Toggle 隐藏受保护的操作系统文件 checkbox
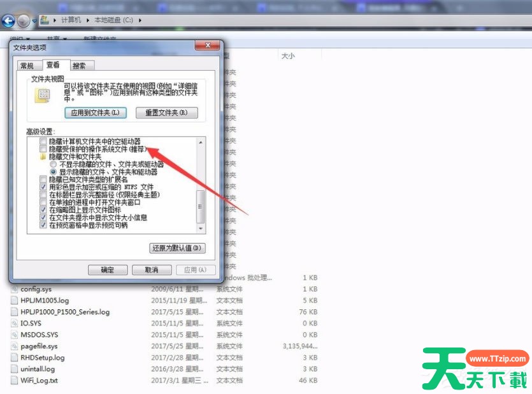This screenshot has height=394, width=532. [x=43, y=149]
